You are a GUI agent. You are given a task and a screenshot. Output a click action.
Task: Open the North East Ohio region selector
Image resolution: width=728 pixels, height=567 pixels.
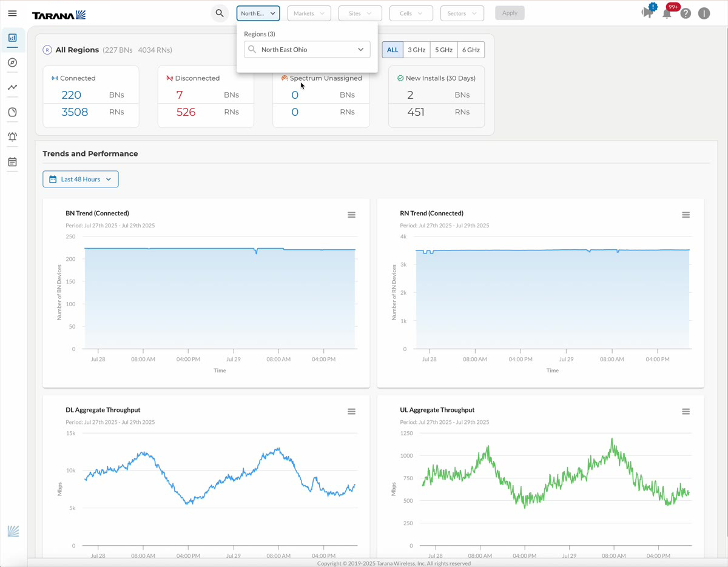point(306,49)
